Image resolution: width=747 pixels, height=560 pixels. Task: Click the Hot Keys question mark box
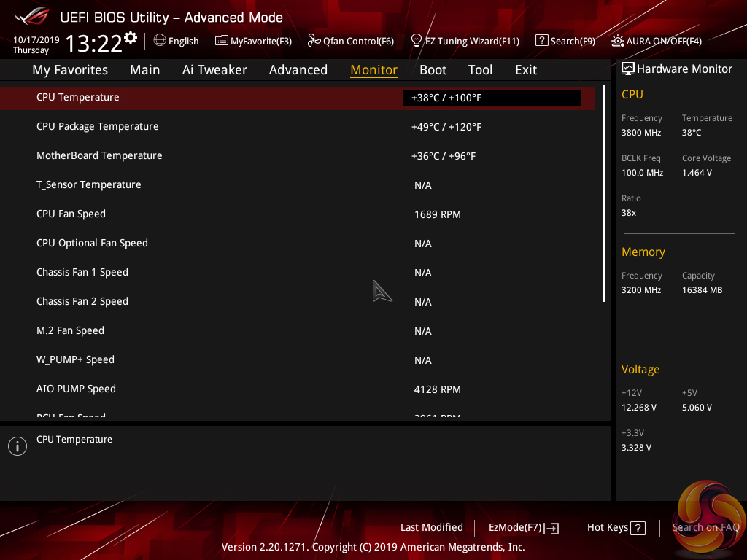[638, 528]
